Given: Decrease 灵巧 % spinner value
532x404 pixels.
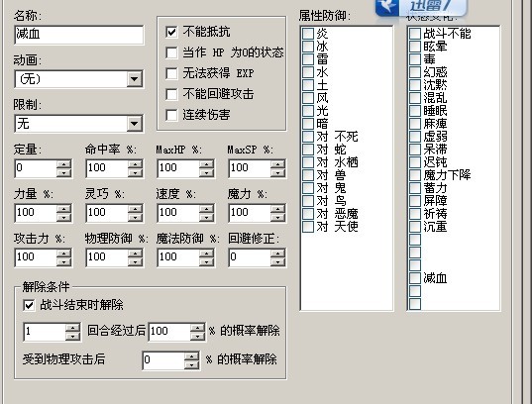Looking at the screenshot, I should tap(135, 217).
